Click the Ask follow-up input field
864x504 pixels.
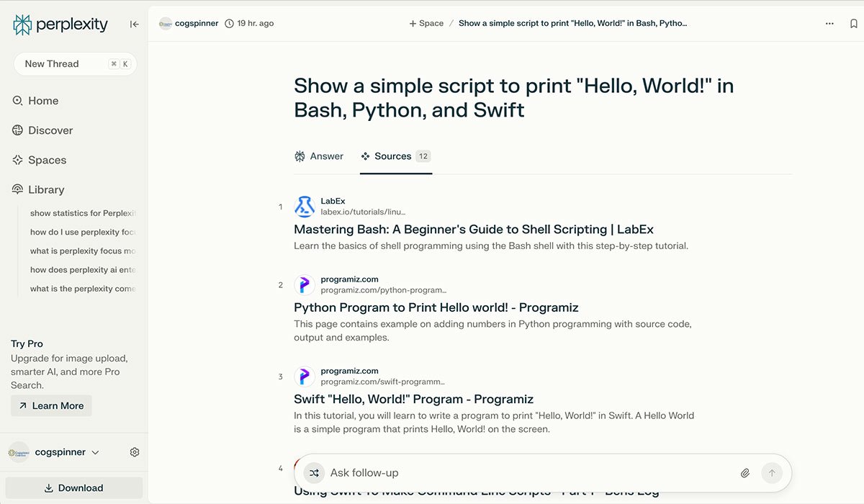504,473
